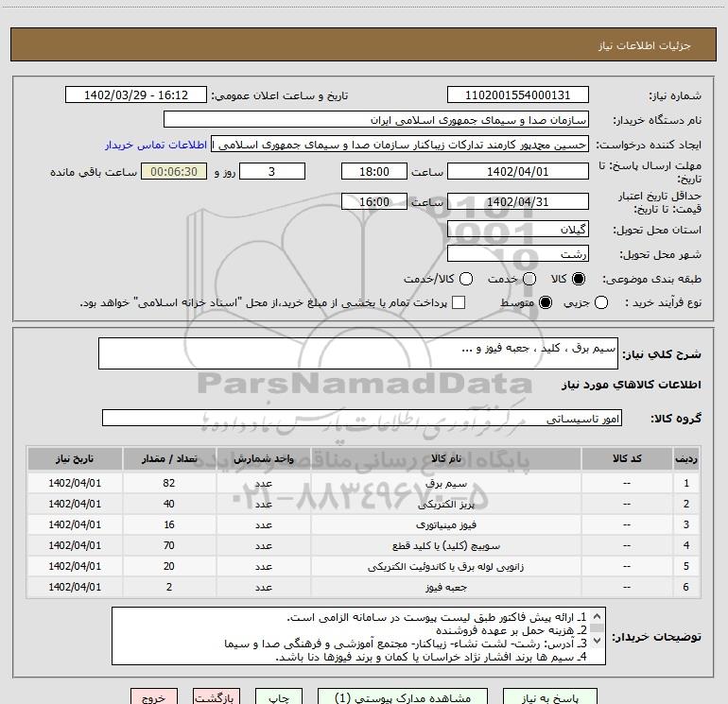
Task: Click the ردیف column header
Action: tap(686, 459)
